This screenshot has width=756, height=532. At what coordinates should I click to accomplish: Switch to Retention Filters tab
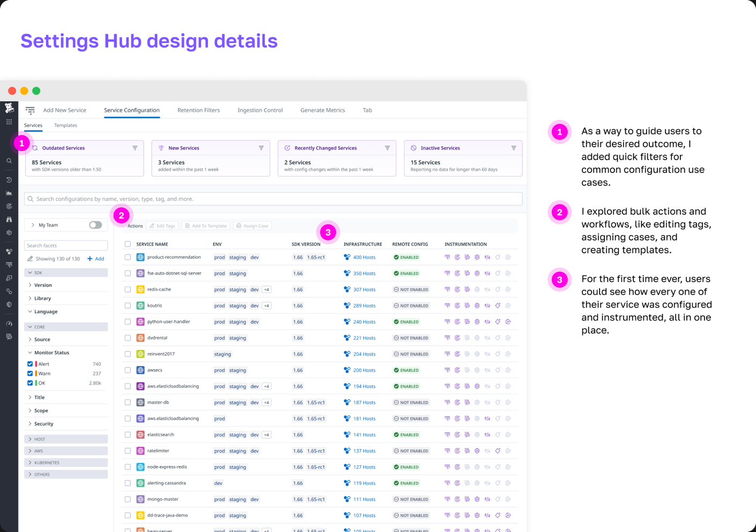click(198, 110)
